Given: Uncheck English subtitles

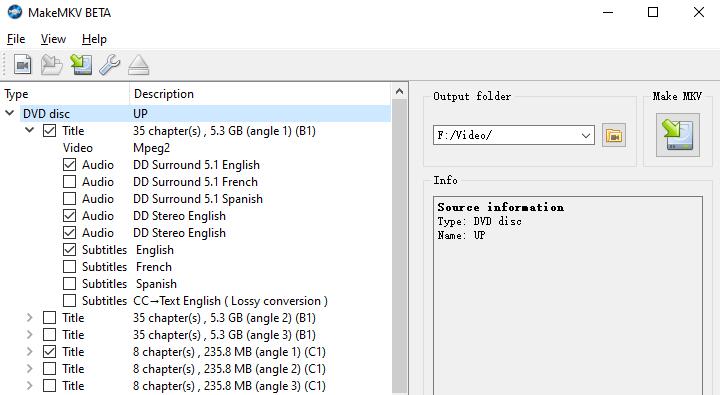Looking at the screenshot, I should (69, 250).
